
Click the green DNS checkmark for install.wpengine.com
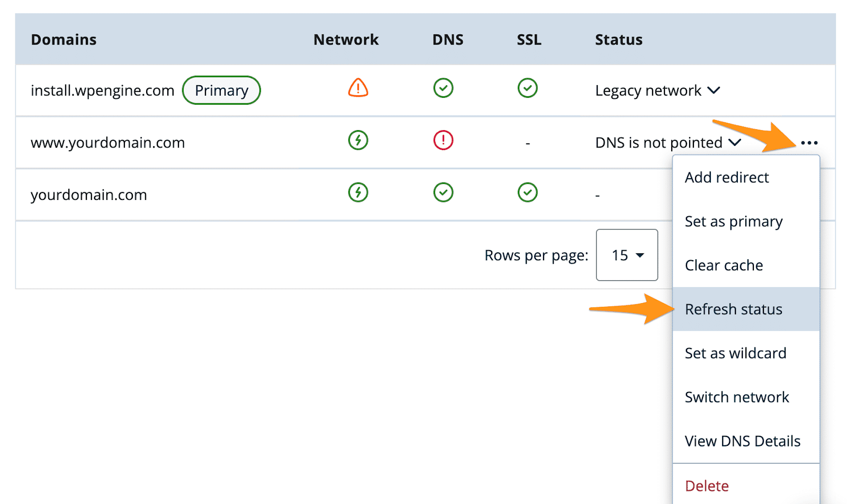[443, 88]
